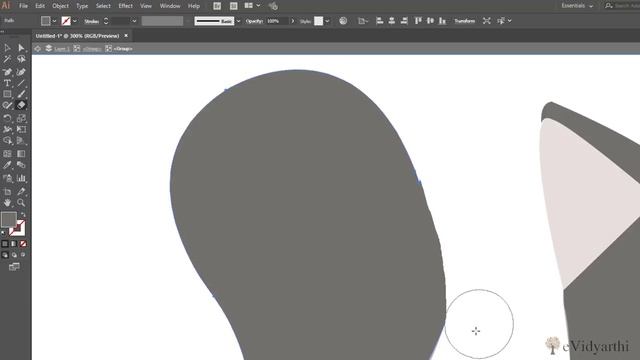The image size is (640, 360).
Task: Select the Artboard tool
Action: [x=7, y=191]
